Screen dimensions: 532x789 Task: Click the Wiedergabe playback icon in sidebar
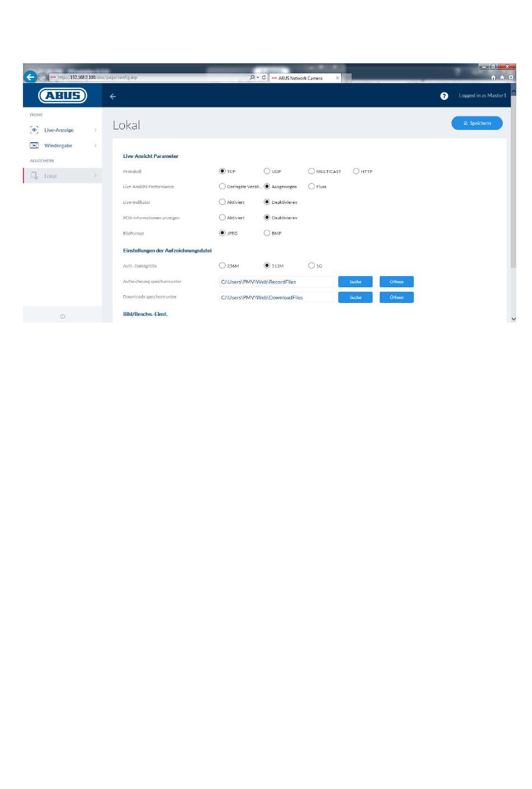[34, 146]
